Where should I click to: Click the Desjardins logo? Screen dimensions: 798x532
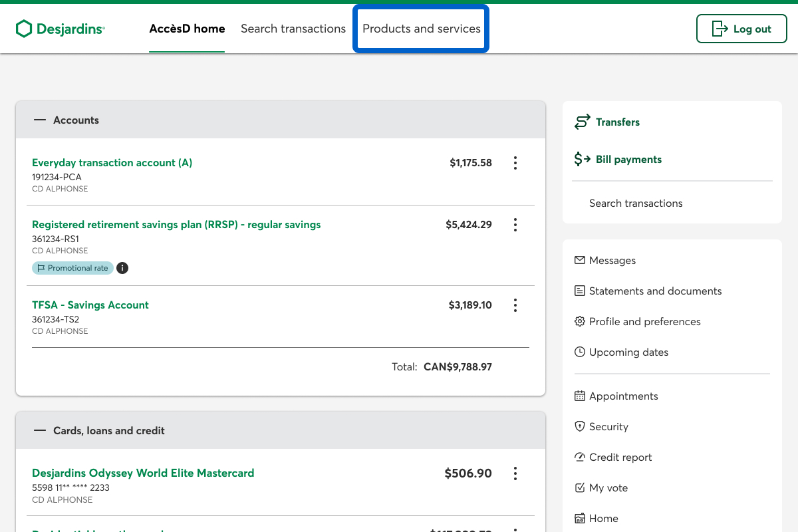click(x=61, y=29)
